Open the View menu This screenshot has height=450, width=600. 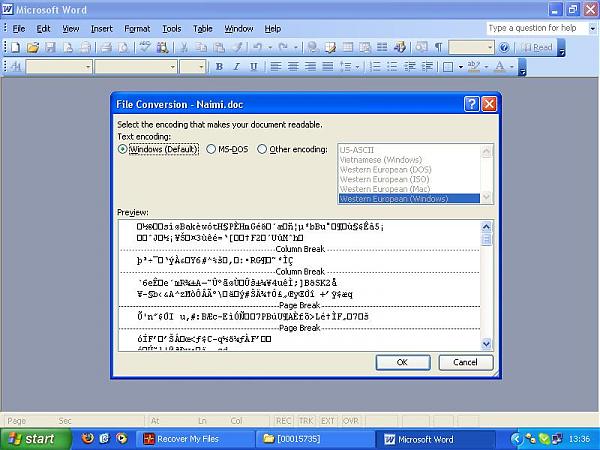71,29
